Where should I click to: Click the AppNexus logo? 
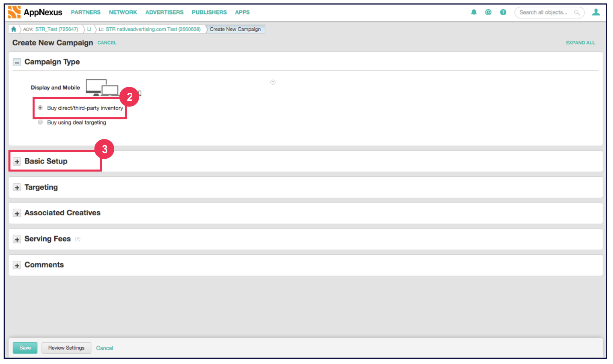[x=35, y=12]
